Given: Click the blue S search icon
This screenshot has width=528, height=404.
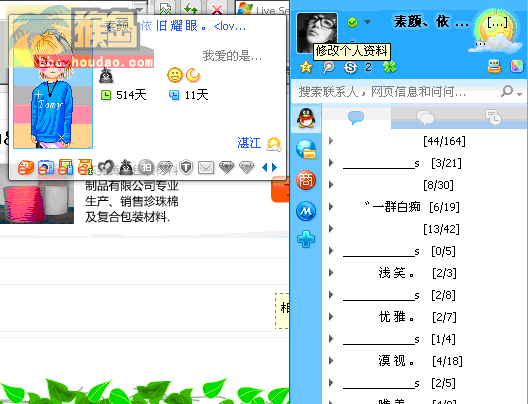Looking at the screenshot, I should pos(350,67).
